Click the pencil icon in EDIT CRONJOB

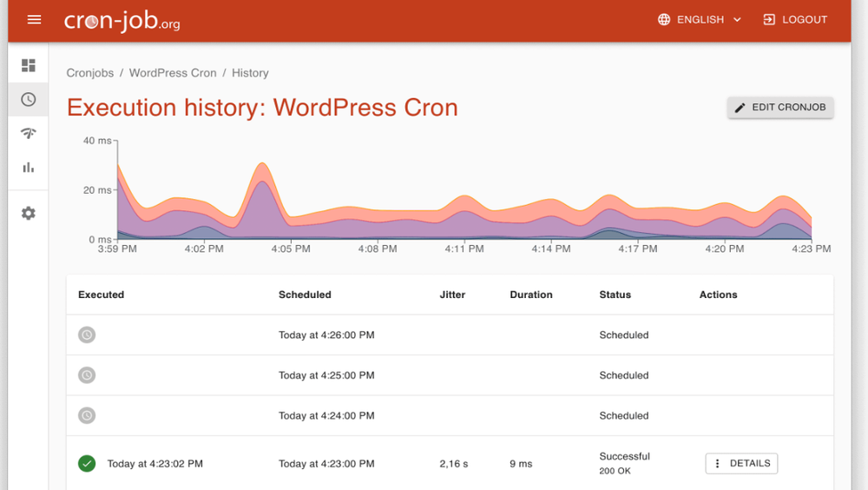click(x=740, y=108)
